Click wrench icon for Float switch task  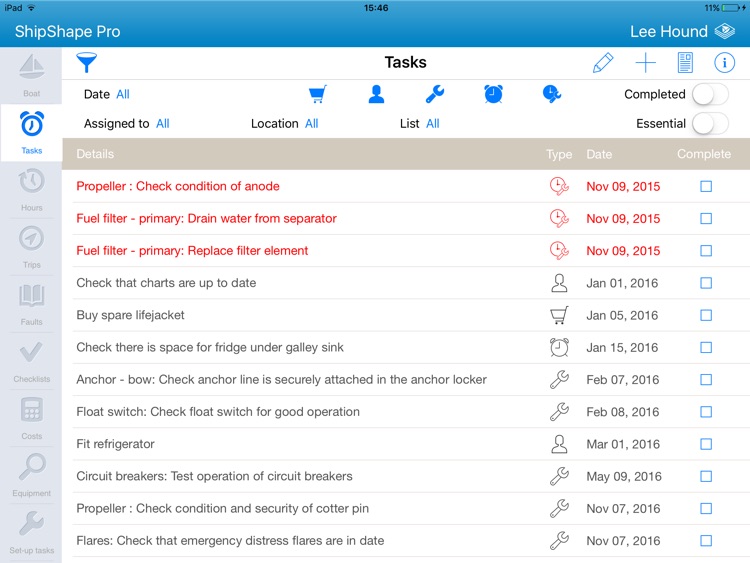pos(559,412)
